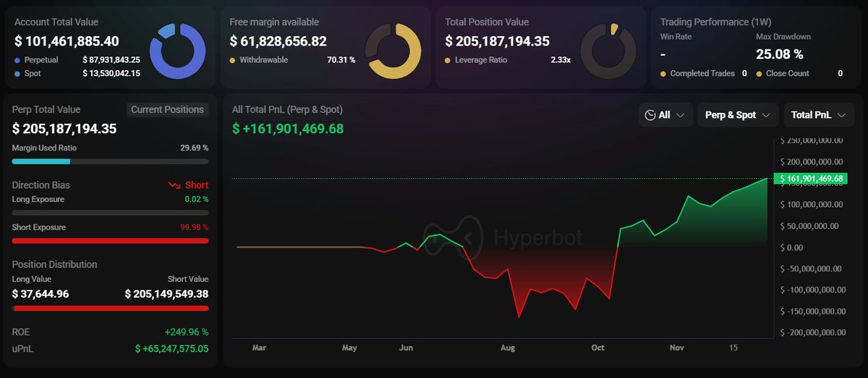The height and width of the screenshot is (378, 868).
Task: Click the Position Distribution bar
Action: click(110, 308)
